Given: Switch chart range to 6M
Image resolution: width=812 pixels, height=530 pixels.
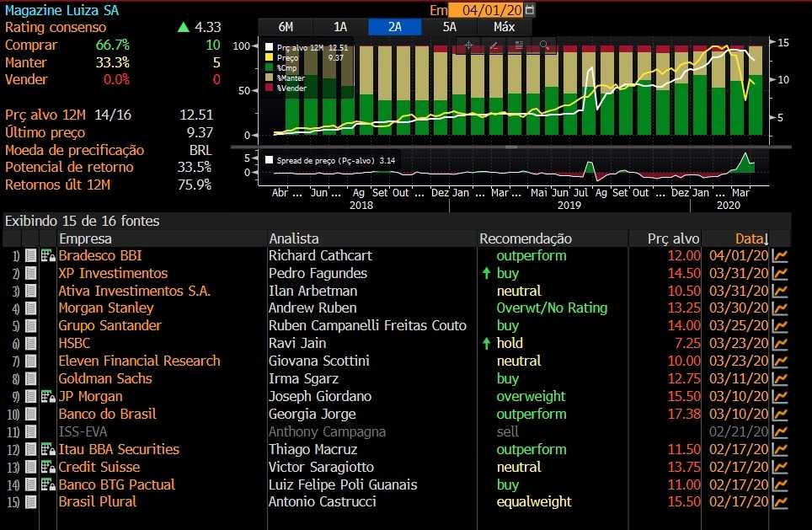Looking at the screenshot, I should [x=286, y=27].
